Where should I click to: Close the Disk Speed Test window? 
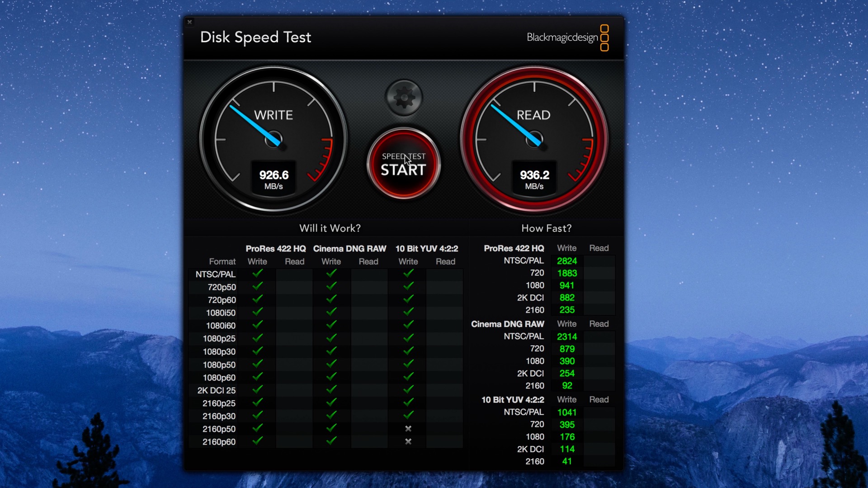point(190,22)
